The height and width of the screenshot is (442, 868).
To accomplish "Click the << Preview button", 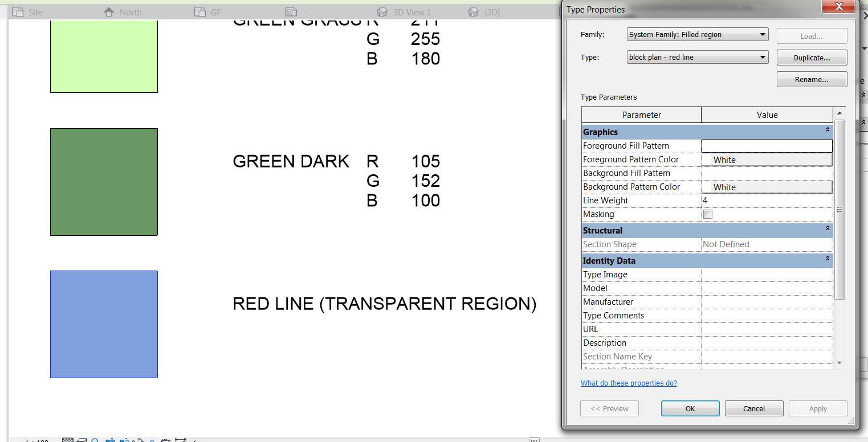I will [x=609, y=408].
